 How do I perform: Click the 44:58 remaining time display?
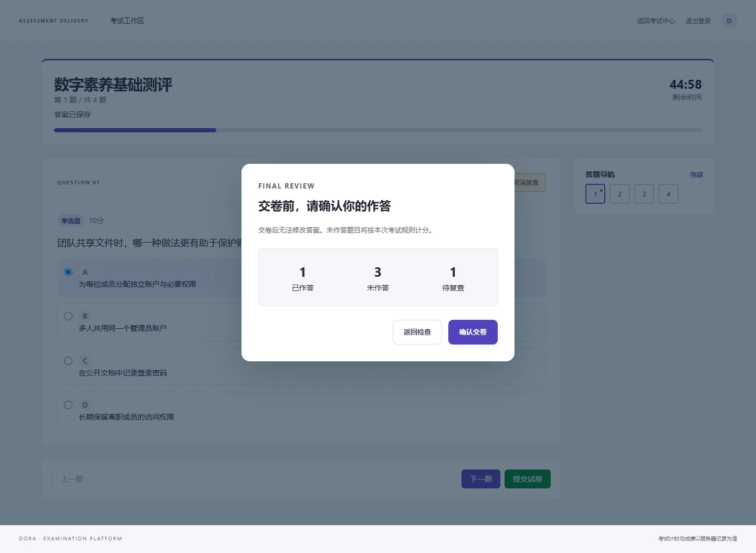(x=686, y=84)
